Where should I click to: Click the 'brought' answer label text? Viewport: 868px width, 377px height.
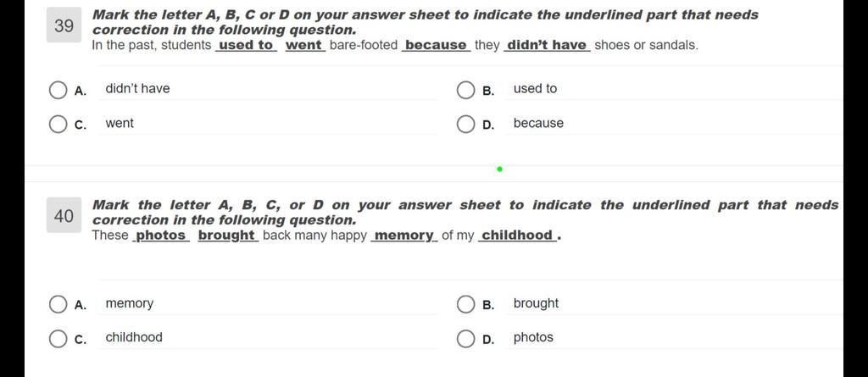(x=536, y=303)
